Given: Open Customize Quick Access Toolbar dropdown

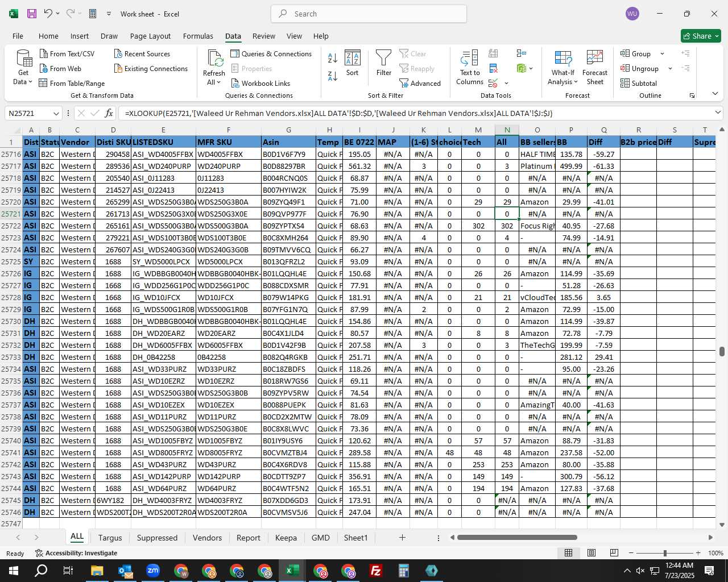Looking at the screenshot, I should coord(108,14).
